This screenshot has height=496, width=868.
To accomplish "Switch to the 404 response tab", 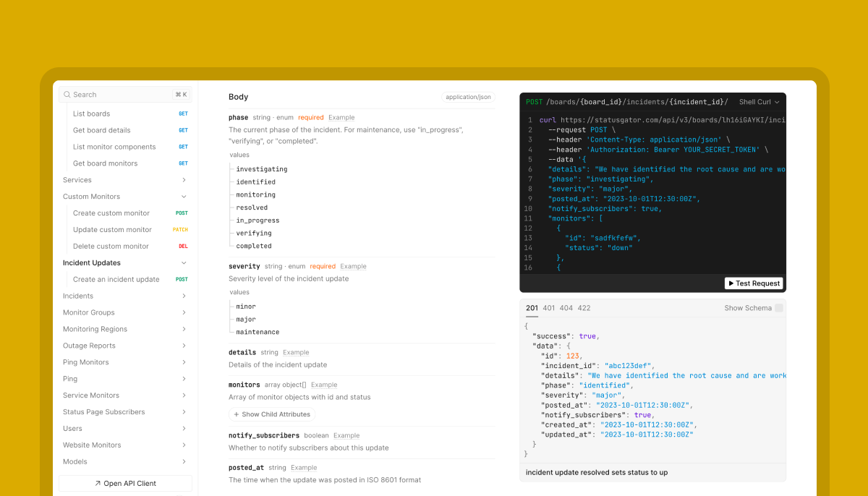I will (x=566, y=308).
